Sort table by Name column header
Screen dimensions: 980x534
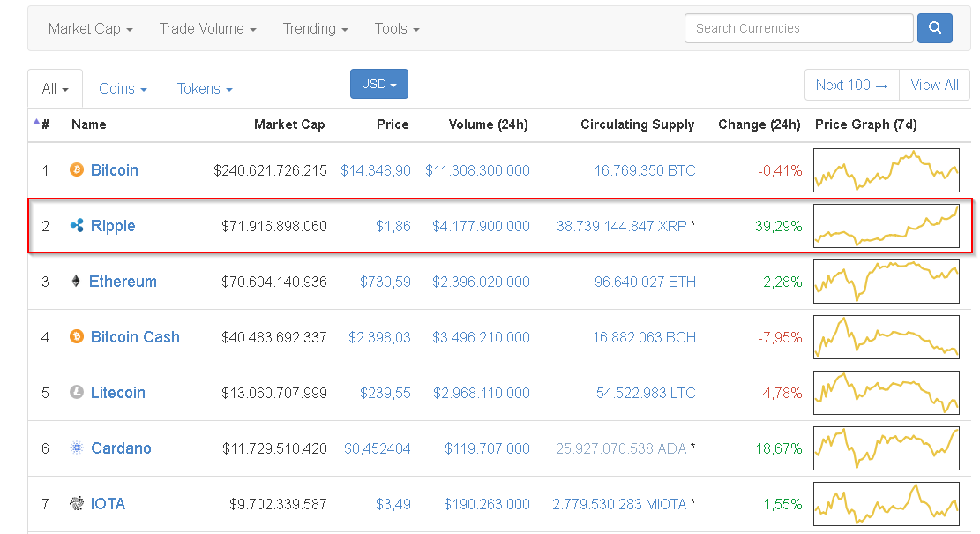(x=89, y=124)
